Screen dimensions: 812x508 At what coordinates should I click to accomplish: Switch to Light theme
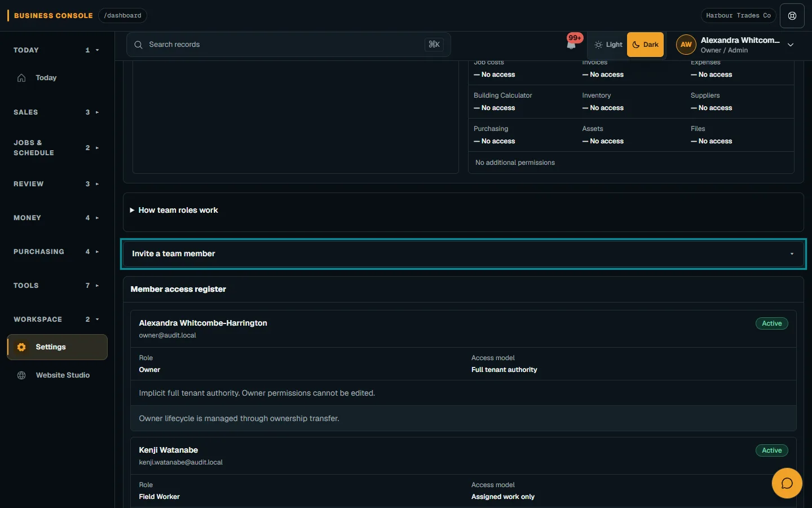(x=608, y=45)
